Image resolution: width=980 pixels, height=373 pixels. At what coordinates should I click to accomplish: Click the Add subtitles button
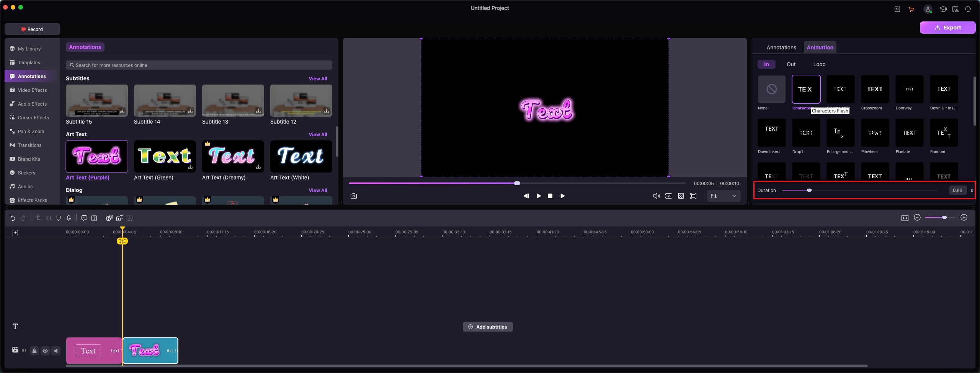click(x=487, y=326)
